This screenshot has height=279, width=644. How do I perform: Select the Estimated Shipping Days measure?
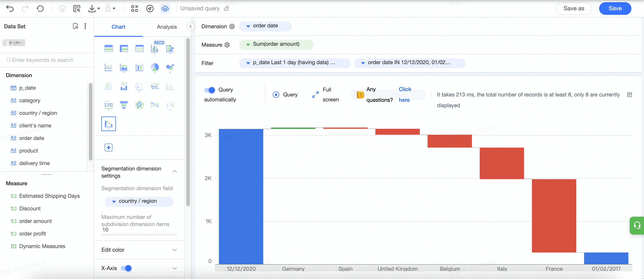click(50, 196)
